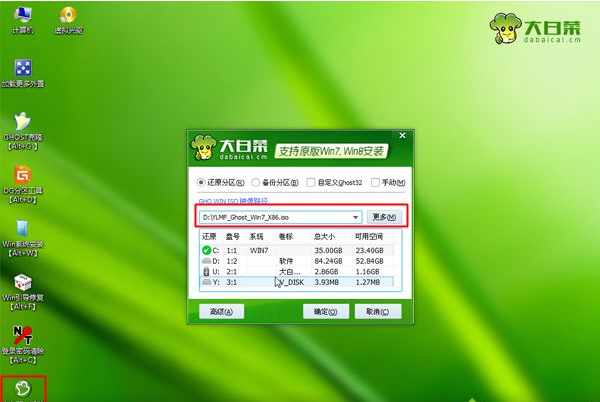This screenshot has width=600, height=402.
Task: Click the 3.93MB total size cell
Action: point(326,283)
